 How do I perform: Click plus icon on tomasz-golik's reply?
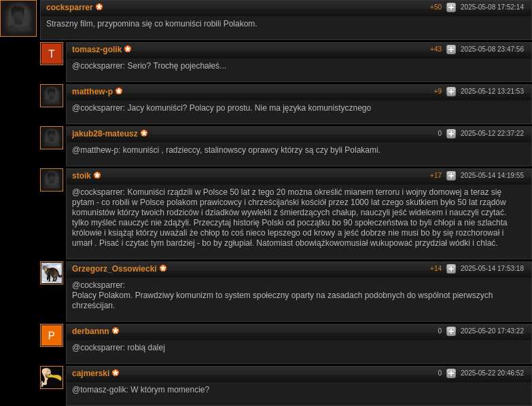point(451,49)
